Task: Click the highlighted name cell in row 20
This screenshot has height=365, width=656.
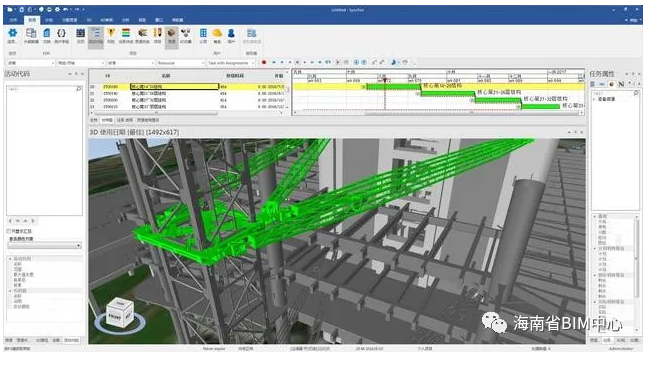Action: [x=174, y=87]
